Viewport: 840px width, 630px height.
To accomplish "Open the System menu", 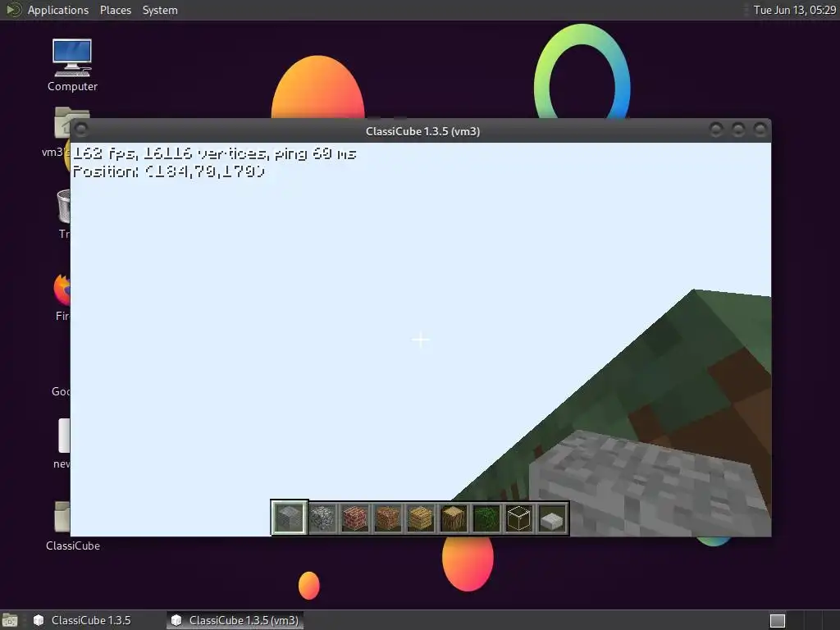I will pos(160,10).
